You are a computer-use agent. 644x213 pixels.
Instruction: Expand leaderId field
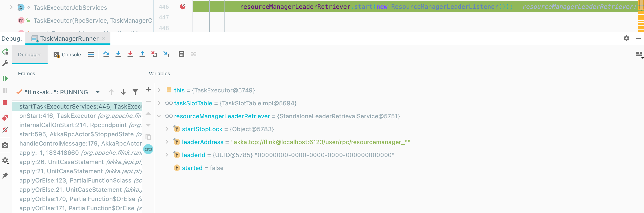click(167, 155)
